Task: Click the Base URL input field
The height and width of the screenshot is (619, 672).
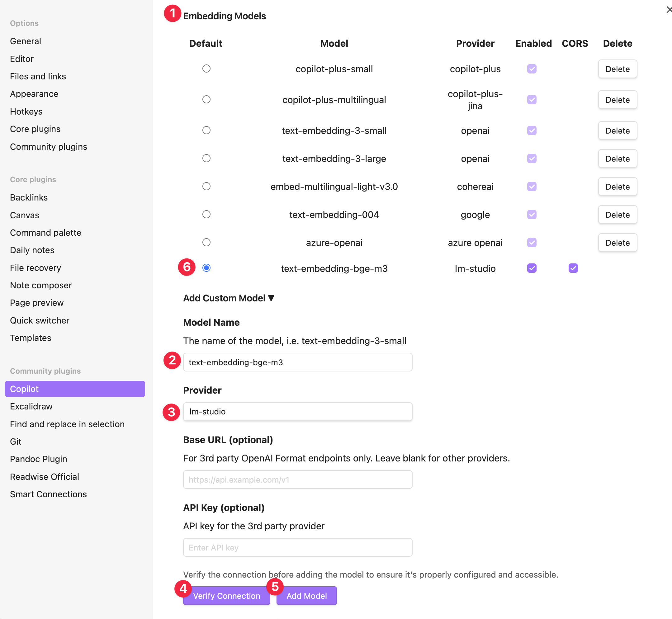Action: tap(297, 480)
